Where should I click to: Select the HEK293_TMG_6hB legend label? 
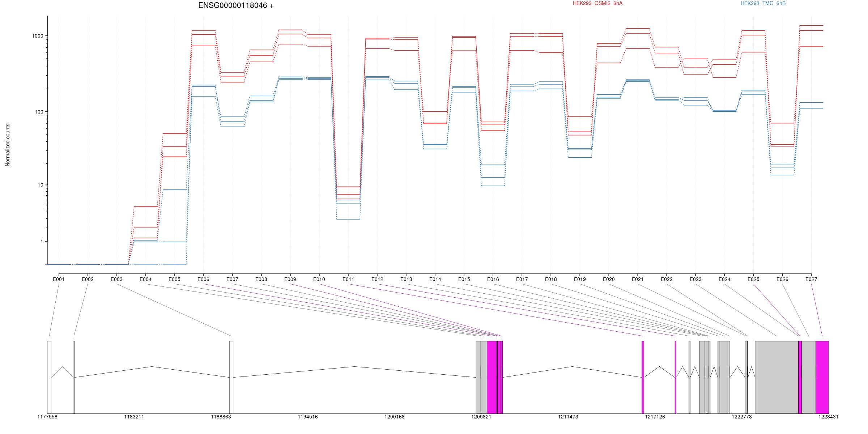click(763, 3)
